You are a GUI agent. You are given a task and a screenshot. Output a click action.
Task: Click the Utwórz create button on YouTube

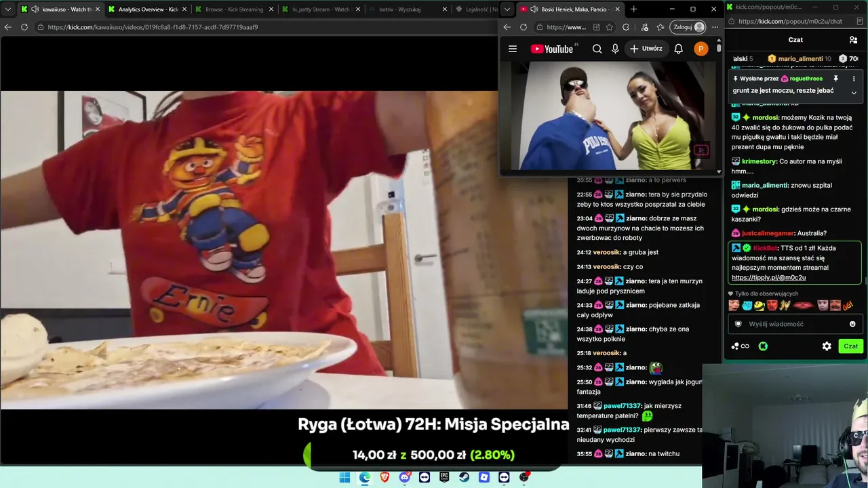point(646,49)
